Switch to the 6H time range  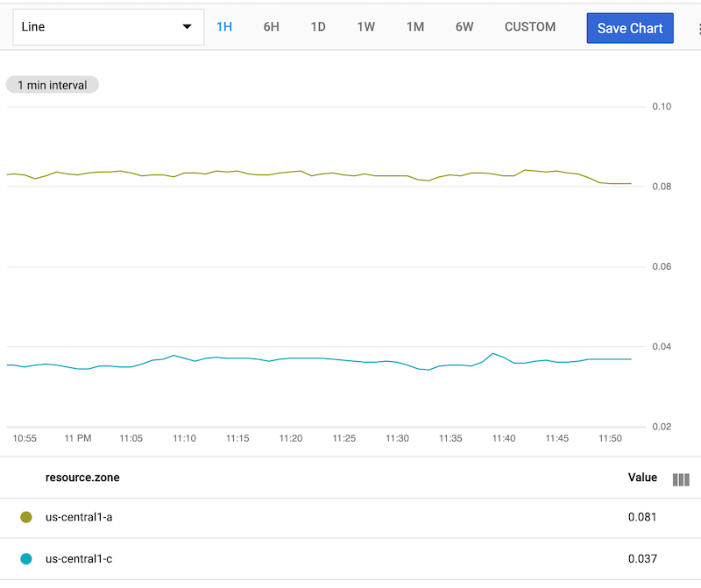[x=271, y=26]
